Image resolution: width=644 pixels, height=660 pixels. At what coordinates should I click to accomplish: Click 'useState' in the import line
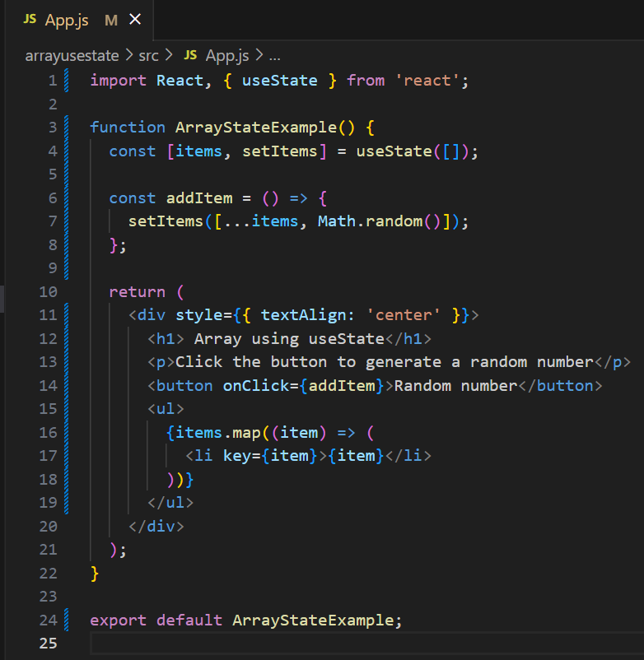[280, 81]
